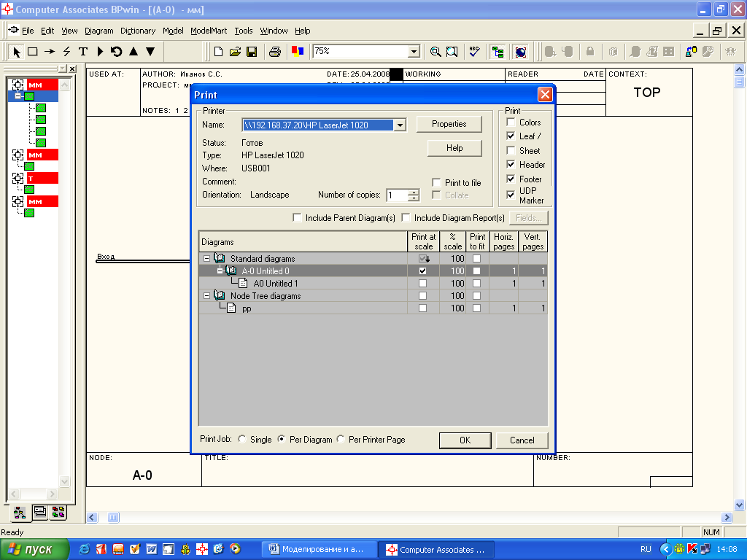Collapse the Standard diagrams group

coord(206,259)
